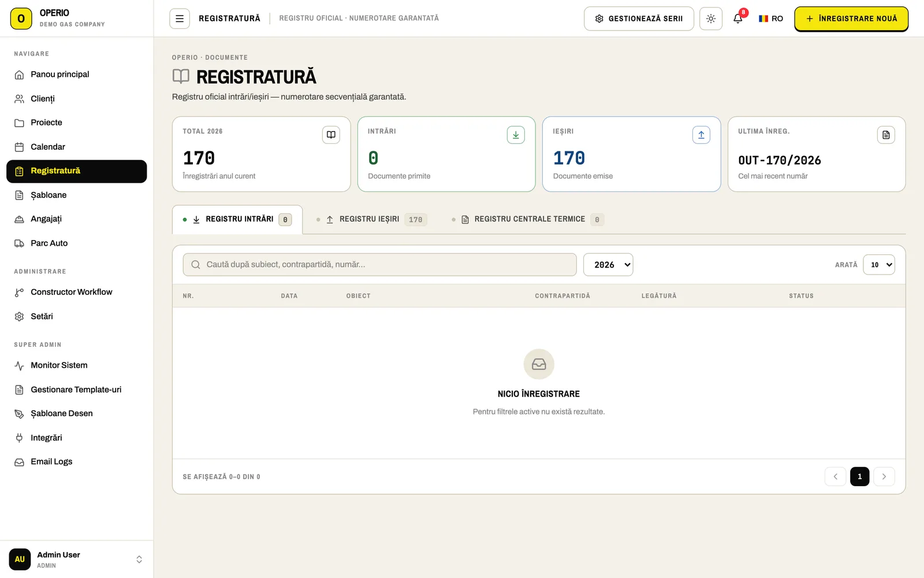The width and height of the screenshot is (924, 578).
Task: Open Proiecte folder in navigation
Action: 76,123
